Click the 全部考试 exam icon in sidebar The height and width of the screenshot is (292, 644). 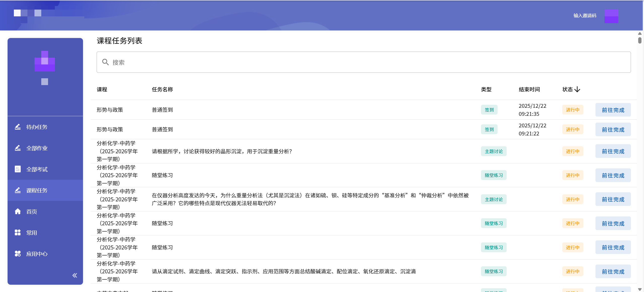(18, 169)
